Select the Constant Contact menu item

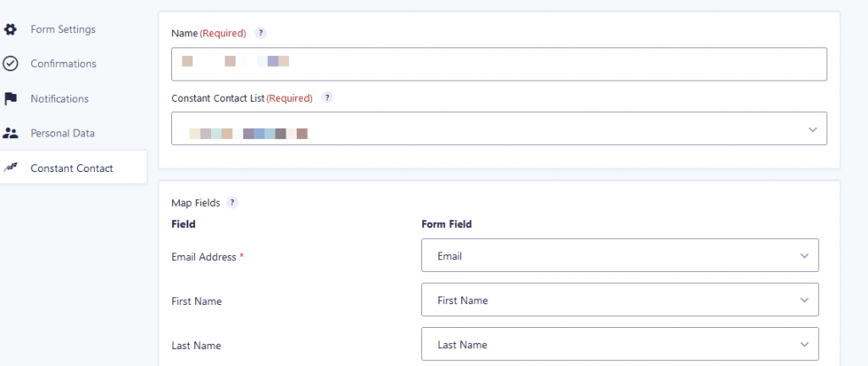[71, 168]
